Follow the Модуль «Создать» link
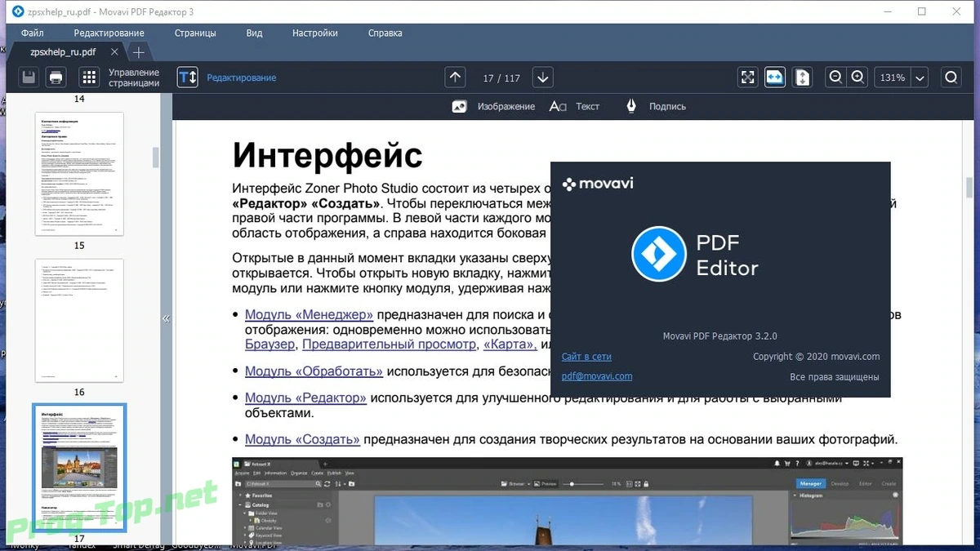Viewport: 980px width, 551px height. 302,439
